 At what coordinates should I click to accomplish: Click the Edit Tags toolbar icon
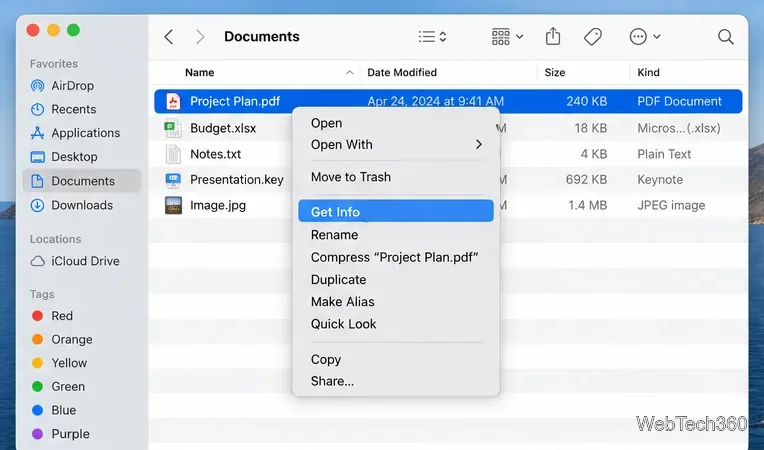592,37
